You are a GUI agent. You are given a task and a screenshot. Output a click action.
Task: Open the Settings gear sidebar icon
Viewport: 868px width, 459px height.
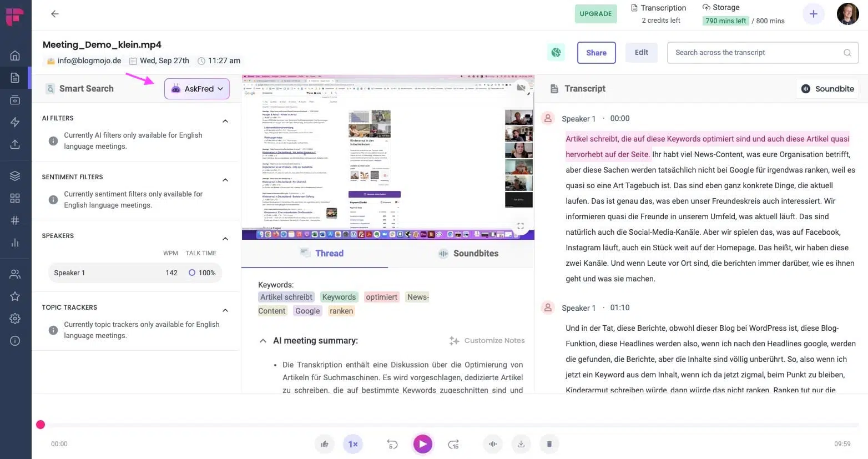click(15, 319)
